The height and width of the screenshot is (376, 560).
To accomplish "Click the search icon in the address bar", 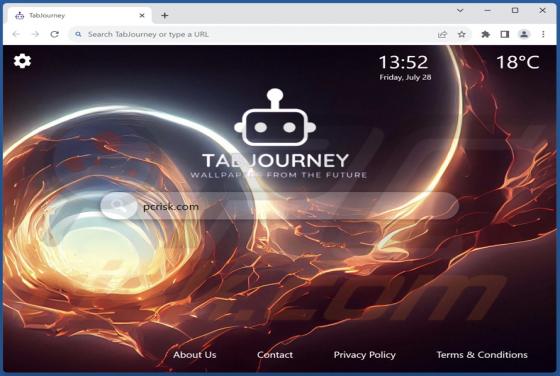I will click(78, 34).
